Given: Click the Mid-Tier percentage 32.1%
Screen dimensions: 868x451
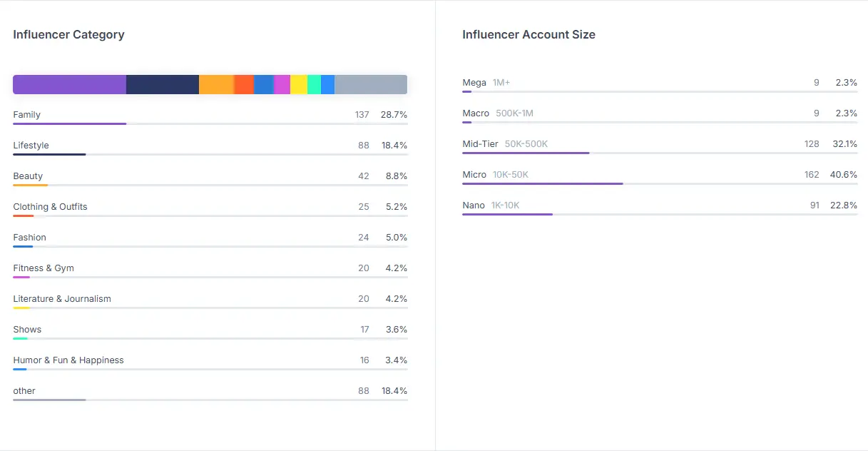Looking at the screenshot, I should 845,144.
